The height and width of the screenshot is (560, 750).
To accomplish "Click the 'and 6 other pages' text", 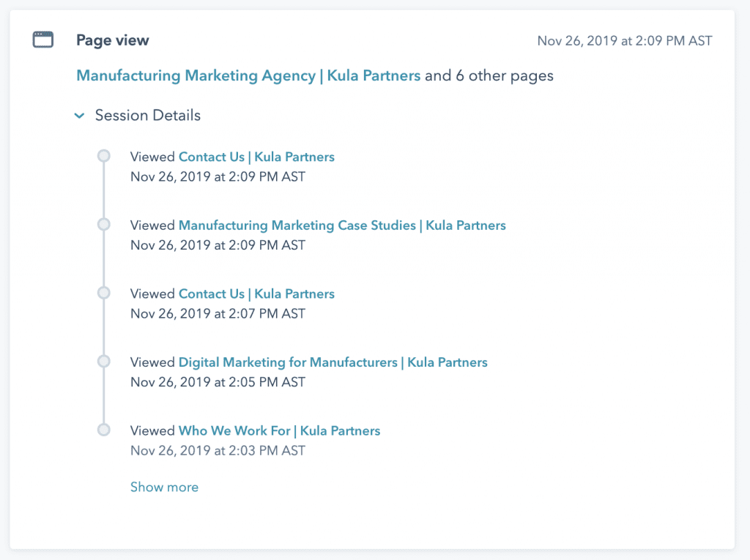I will tap(489, 75).
